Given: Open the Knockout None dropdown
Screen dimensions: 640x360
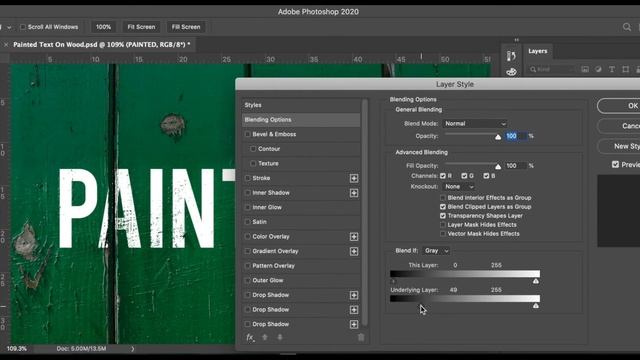Looking at the screenshot, I should pyautogui.click(x=459, y=187).
